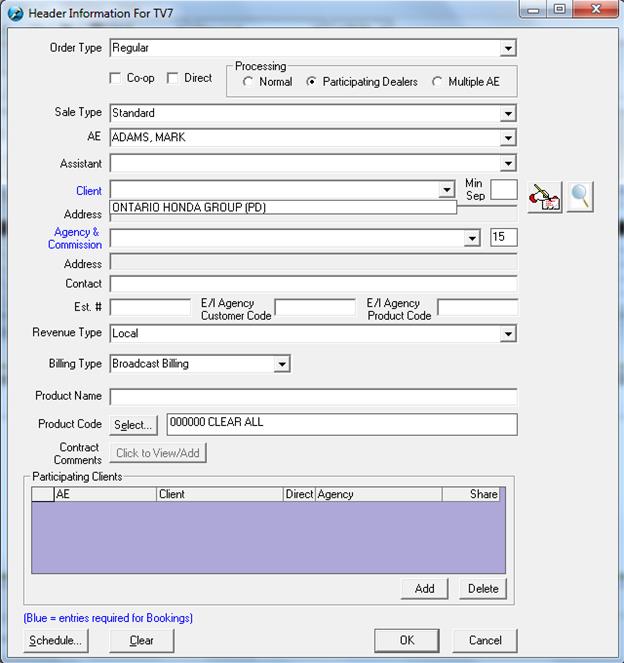This screenshot has height=663, width=624.
Task: Open the Order Type dropdown
Action: pos(508,48)
